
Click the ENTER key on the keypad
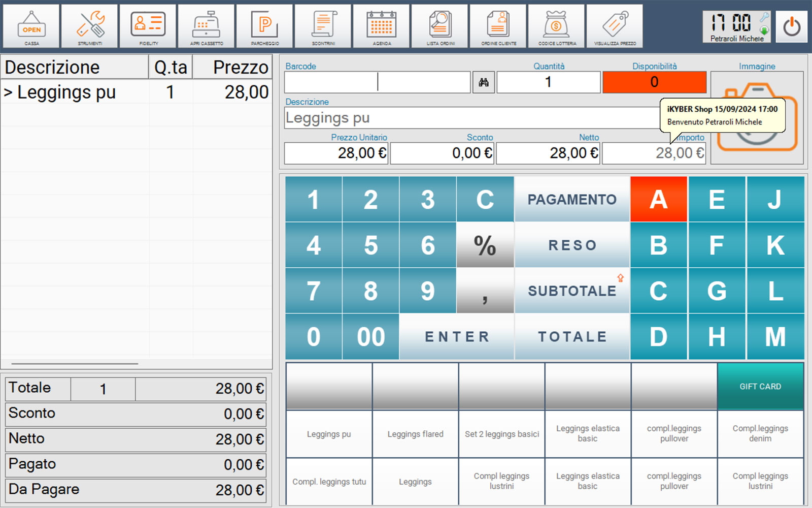(x=457, y=336)
